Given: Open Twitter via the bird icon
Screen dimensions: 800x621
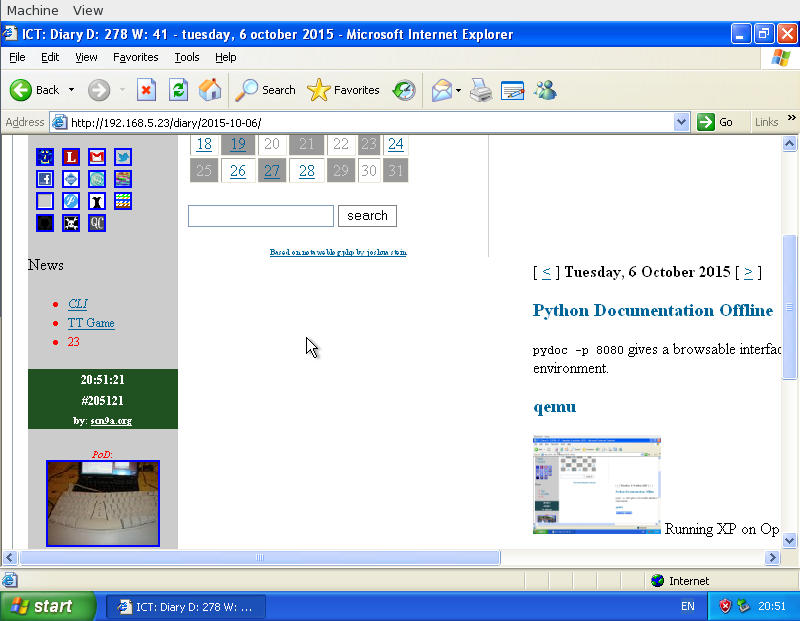Looking at the screenshot, I should [x=122, y=156].
